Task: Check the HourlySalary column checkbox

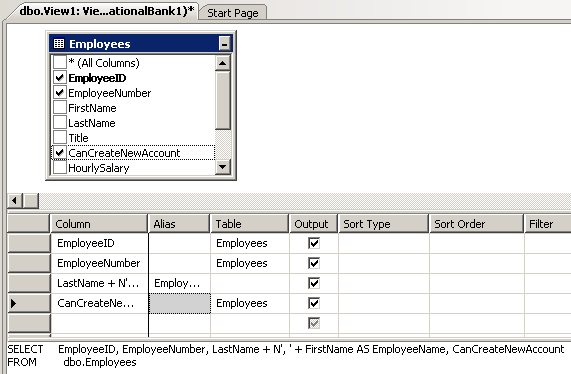Action: click(x=60, y=168)
